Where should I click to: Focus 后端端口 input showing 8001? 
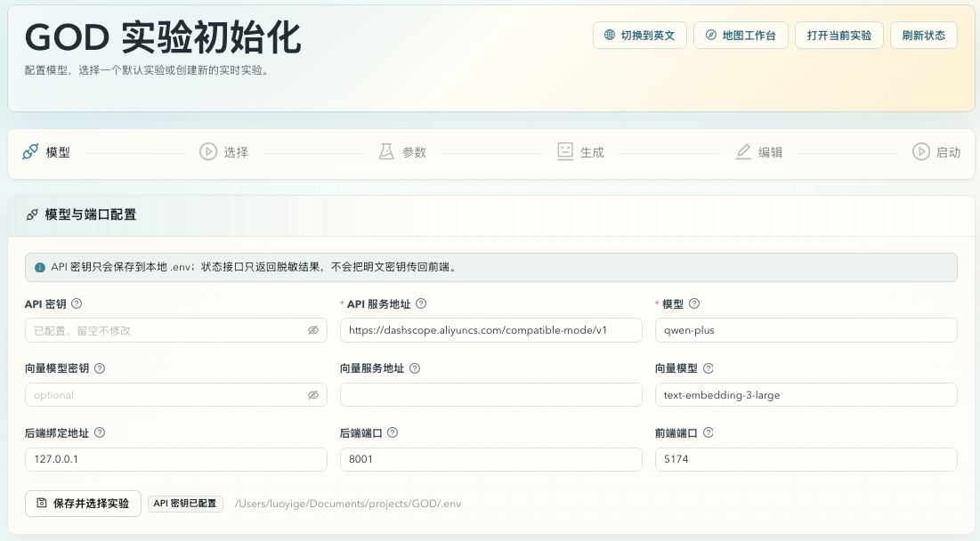490,459
